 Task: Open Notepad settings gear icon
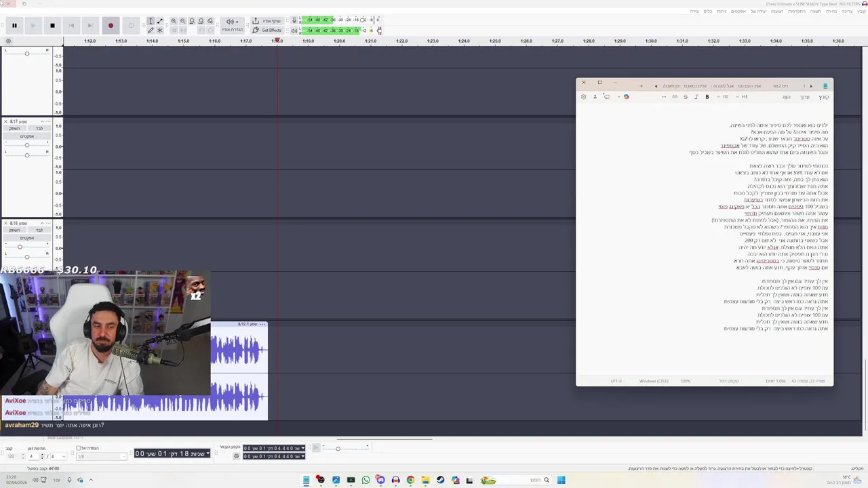[583, 97]
